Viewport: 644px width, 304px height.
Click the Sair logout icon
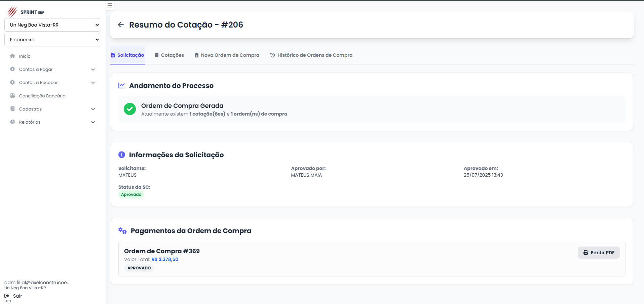point(7,296)
